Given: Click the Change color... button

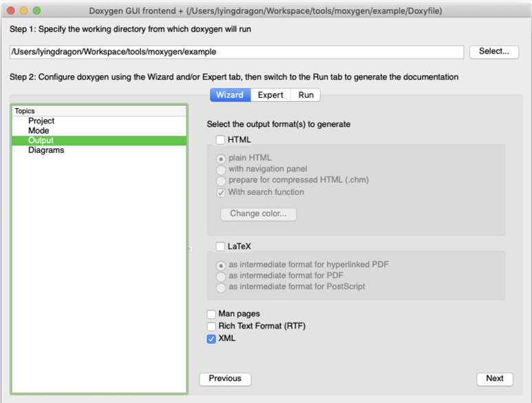Looking at the screenshot, I should (258, 214).
